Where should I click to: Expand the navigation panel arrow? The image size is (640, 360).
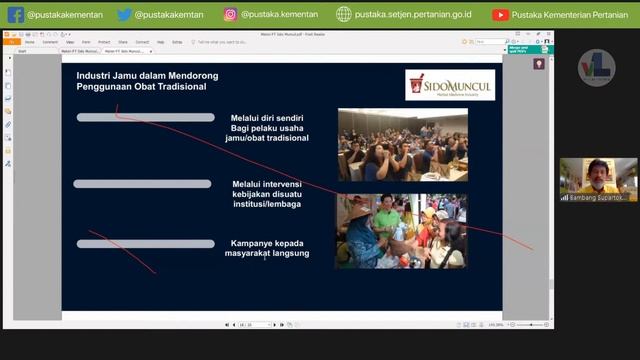click(10, 58)
